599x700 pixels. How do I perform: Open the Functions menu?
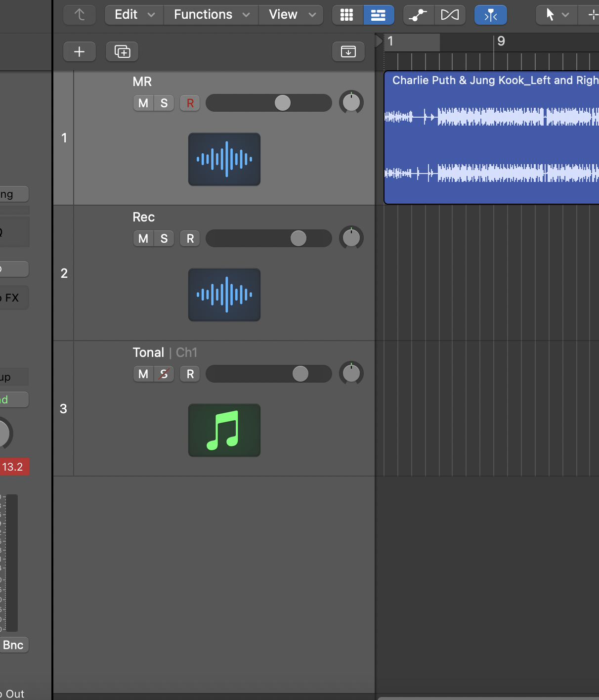click(x=211, y=15)
